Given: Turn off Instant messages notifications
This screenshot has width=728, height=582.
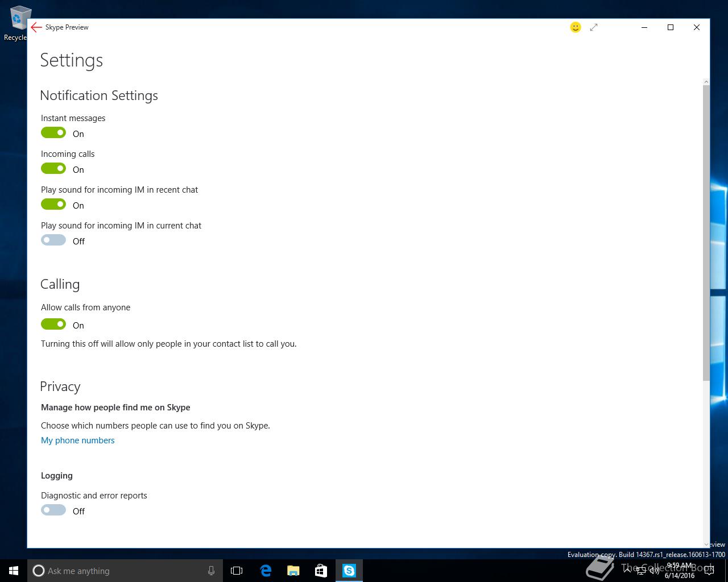Looking at the screenshot, I should 53,132.
